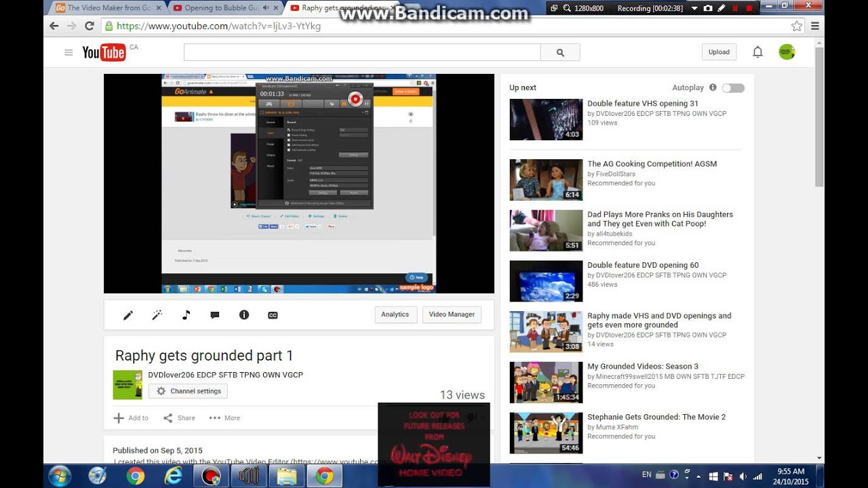
Task: Go forward with the browser arrow
Action: click(x=71, y=26)
